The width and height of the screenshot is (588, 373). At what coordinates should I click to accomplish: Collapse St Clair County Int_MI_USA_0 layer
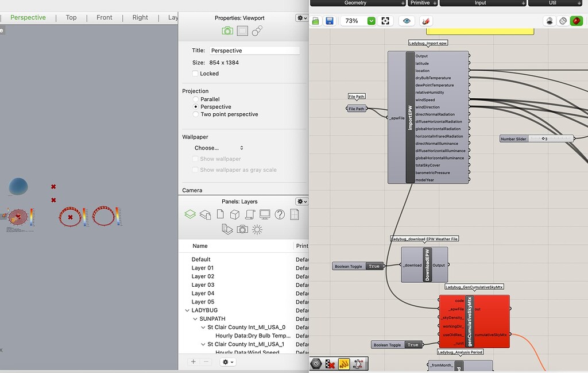(x=203, y=328)
